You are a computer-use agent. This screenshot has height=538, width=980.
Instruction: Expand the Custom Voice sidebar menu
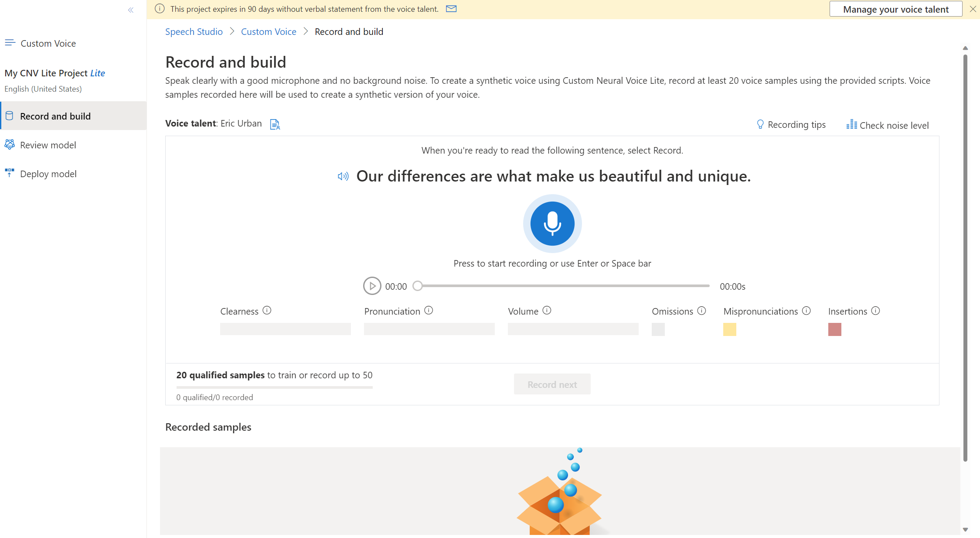point(10,42)
